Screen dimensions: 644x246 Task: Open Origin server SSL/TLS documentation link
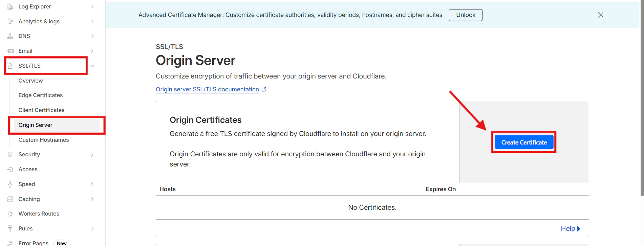207,89
